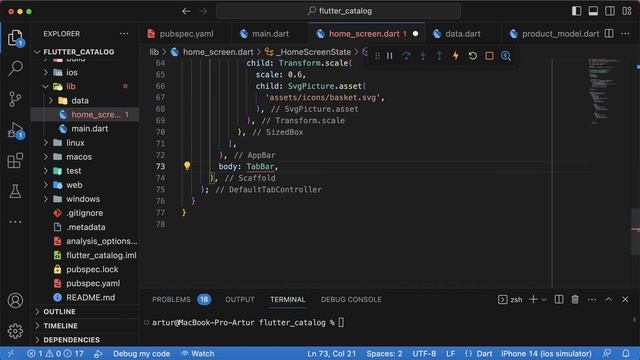Expand the TIMELINE section

click(85, 326)
